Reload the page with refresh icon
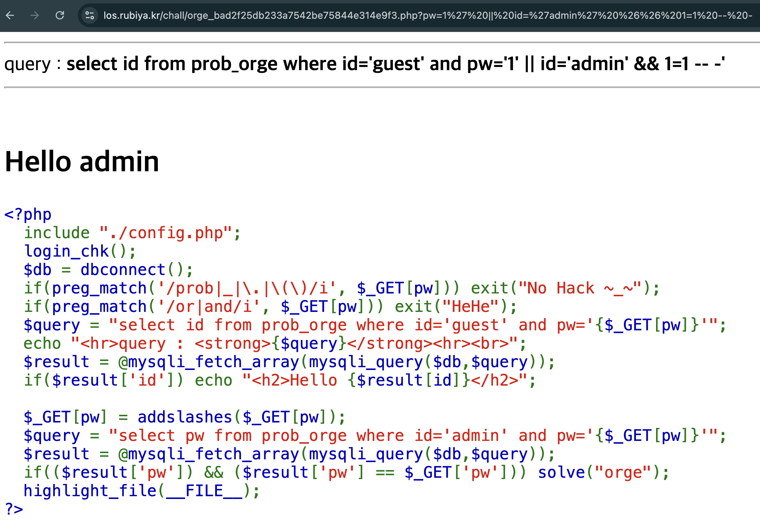Screen dimensions: 760x532 pos(60,15)
